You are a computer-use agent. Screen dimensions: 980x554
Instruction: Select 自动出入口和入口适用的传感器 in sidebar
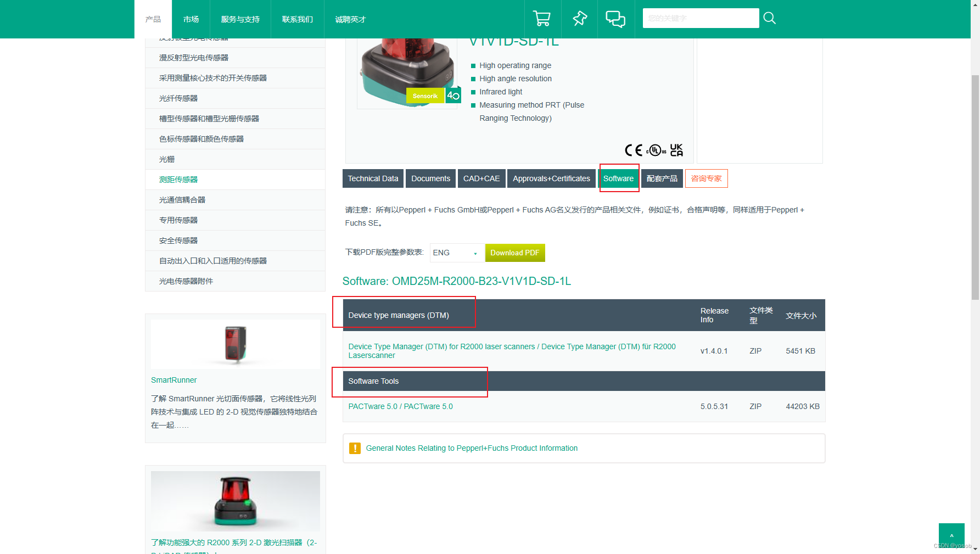tap(235, 261)
